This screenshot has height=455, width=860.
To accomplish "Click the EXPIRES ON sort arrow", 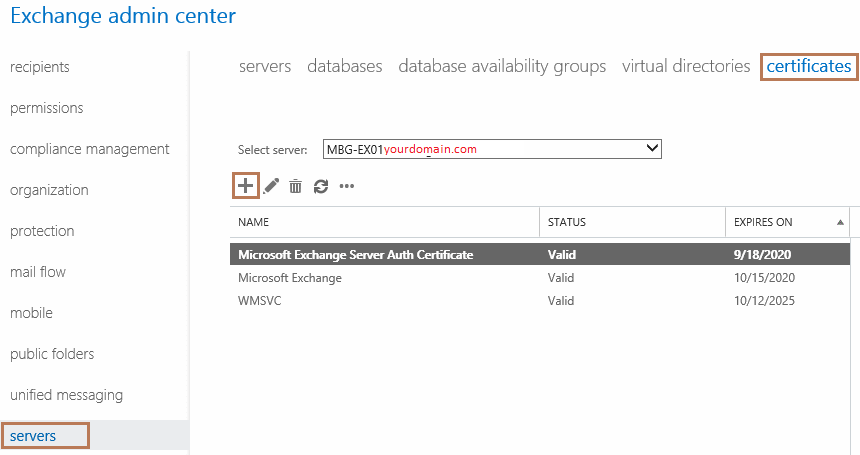I will (840, 222).
